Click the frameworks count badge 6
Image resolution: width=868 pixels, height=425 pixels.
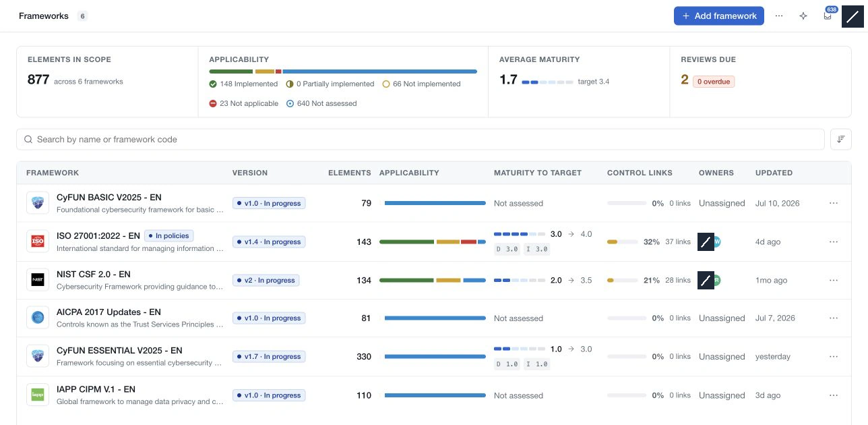(82, 16)
